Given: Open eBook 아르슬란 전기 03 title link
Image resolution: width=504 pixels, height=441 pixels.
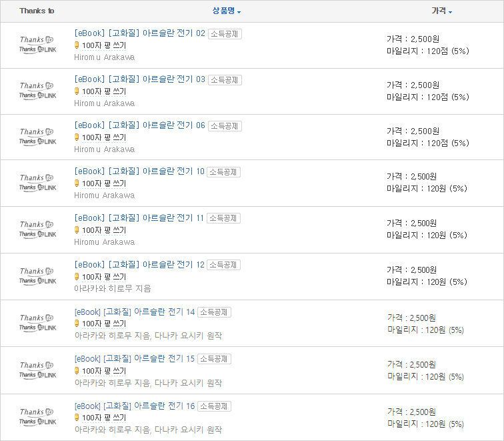Looking at the screenshot, I should [x=139, y=79].
